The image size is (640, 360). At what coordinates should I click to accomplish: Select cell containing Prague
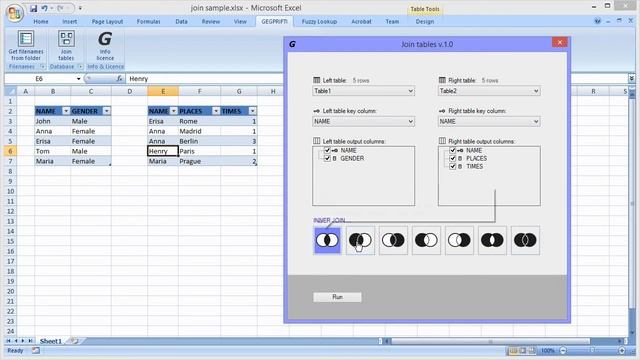[x=199, y=161]
